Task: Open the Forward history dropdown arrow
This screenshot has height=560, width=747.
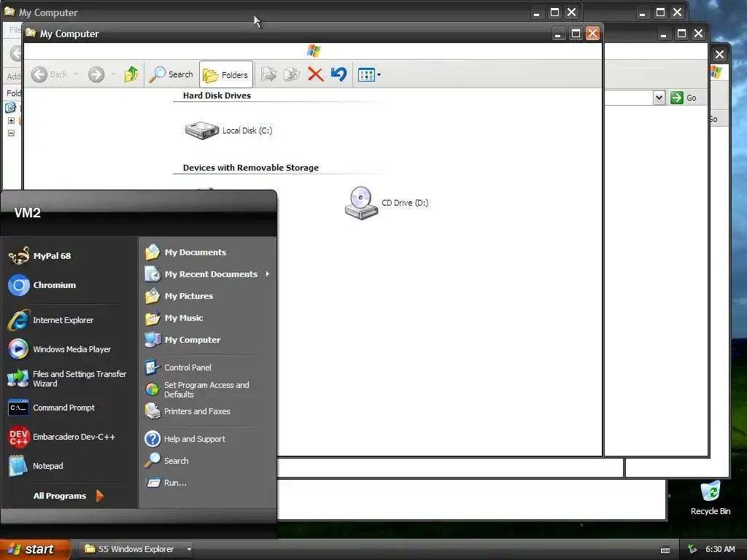Action: click(113, 74)
